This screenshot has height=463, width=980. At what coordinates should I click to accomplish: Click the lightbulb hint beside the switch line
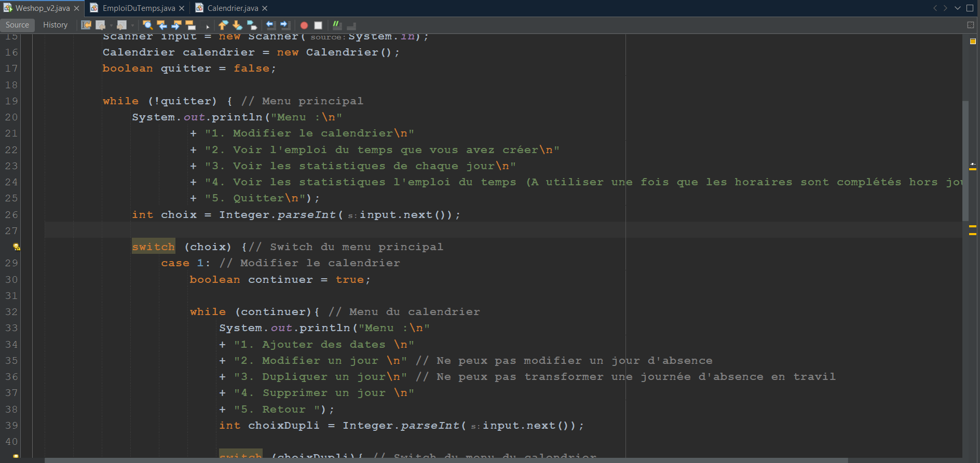pos(16,247)
